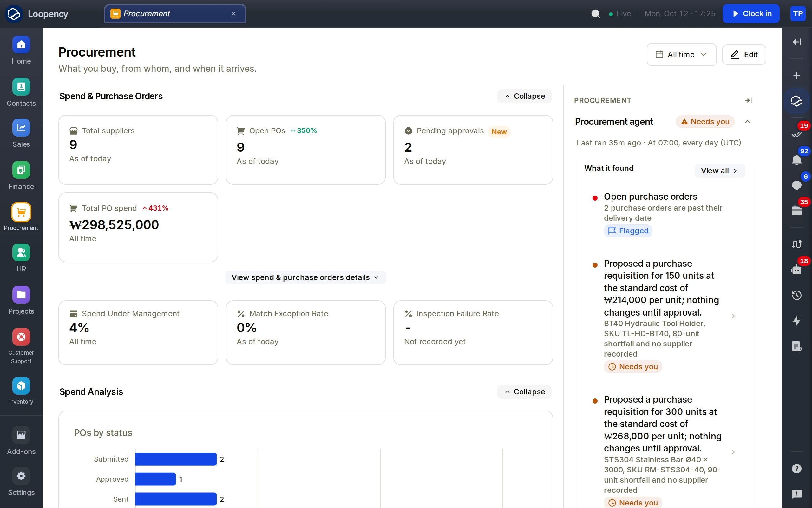Click the lightning bolt automation icon

pyautogui.click(x=796, y=321)
